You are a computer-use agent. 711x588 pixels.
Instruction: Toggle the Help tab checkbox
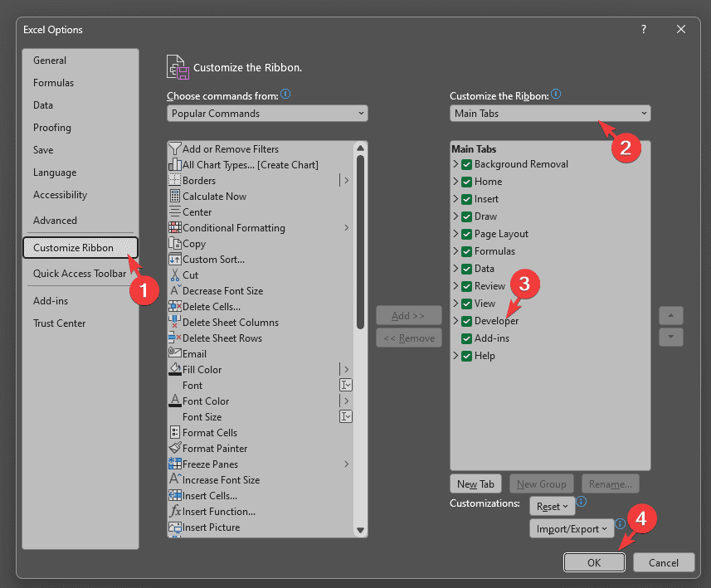(x=466, y=356)
